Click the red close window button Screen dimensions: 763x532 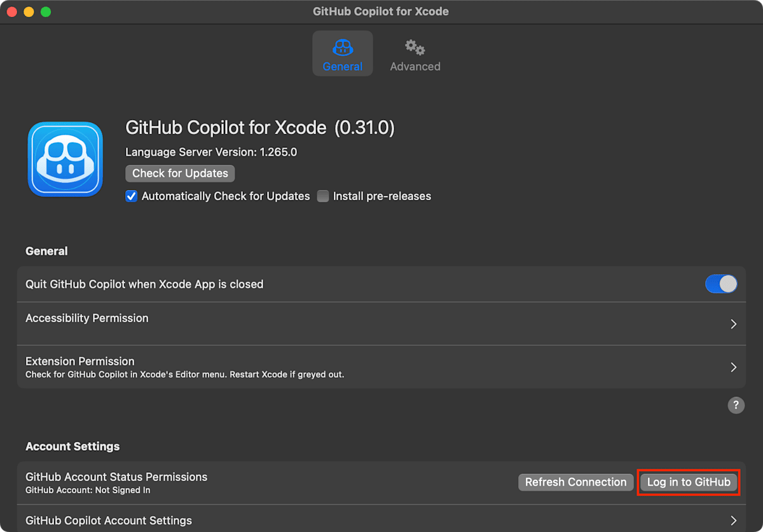pyautogui.click(x=12, y=12)
